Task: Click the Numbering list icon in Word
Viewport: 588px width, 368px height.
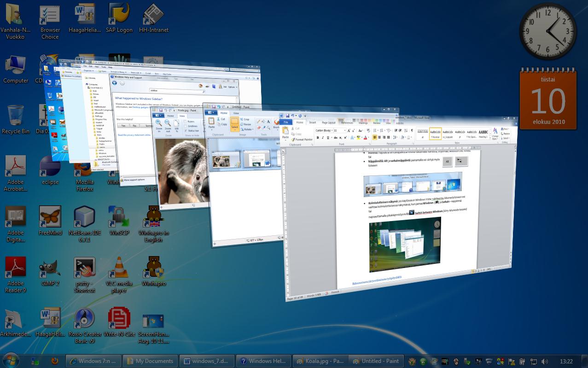Action: pyautogui.click(x=382, y=130)
